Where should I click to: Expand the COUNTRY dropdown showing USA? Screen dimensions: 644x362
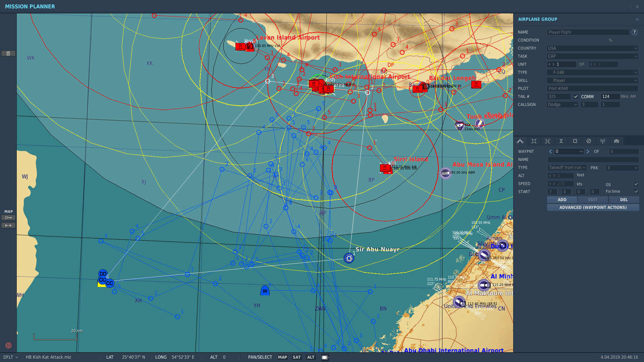(593, 48)
